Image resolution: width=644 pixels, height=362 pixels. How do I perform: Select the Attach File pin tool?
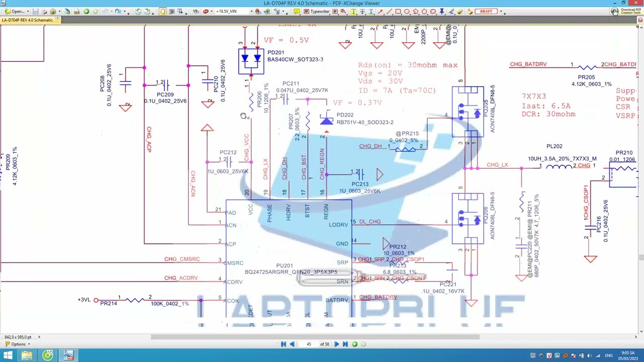coord(442,11)
